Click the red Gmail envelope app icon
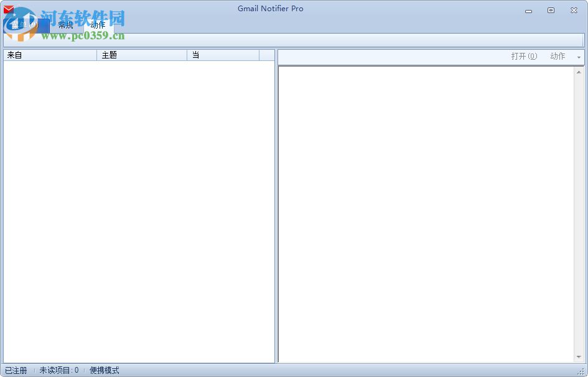588x377 pixels. point(9,9)
